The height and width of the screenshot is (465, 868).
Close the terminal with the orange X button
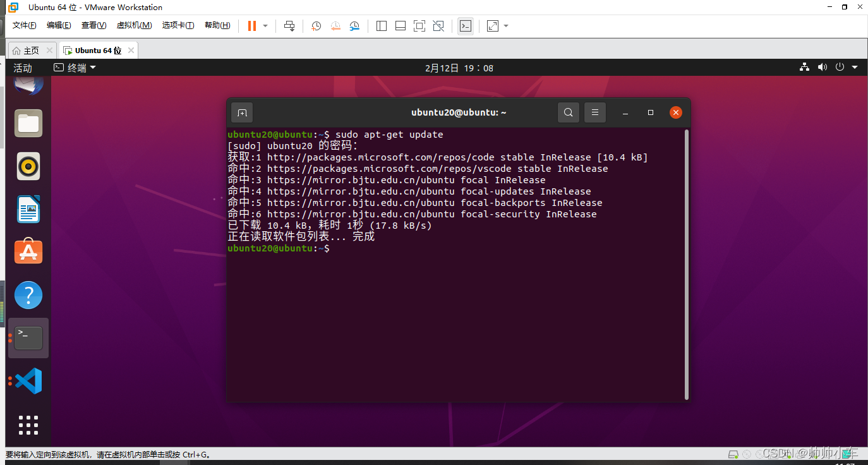pyautogui.click(x=676, y=112)
